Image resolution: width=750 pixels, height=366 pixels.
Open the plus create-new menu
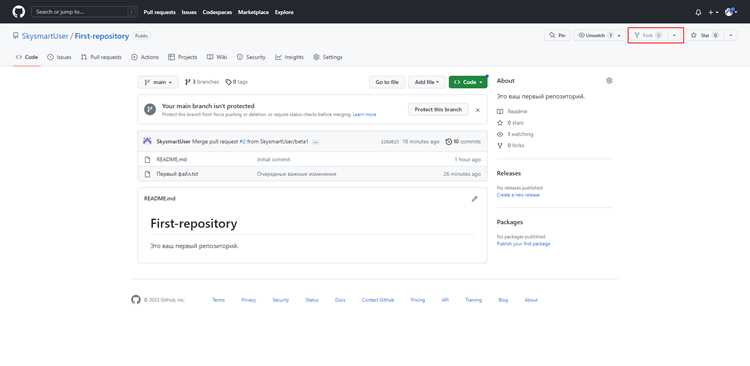coord(713,12)
